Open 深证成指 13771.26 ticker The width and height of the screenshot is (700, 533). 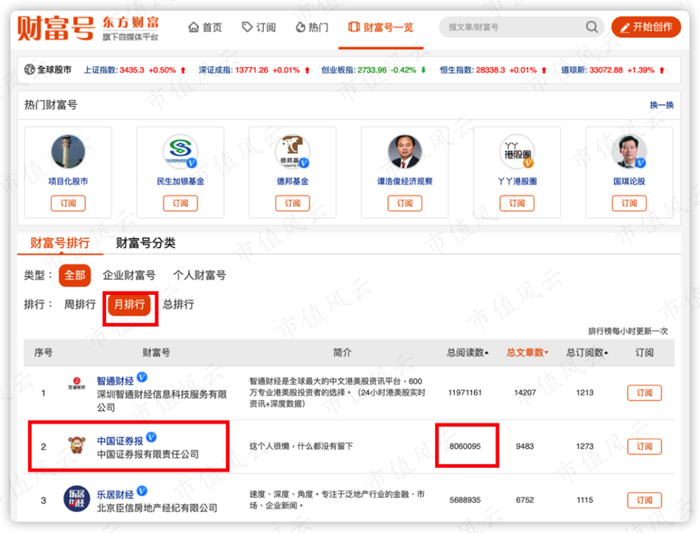pos(254,70)
